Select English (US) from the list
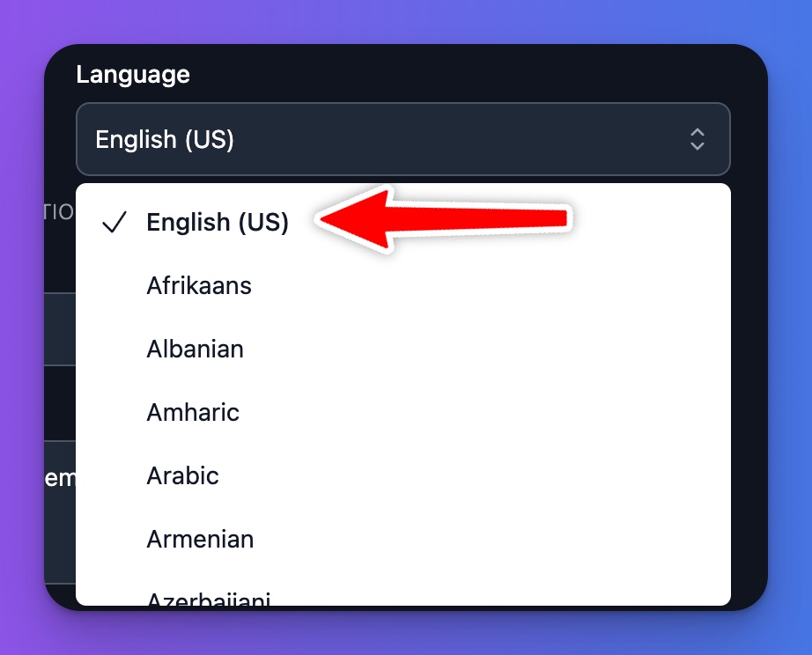This screenshot has width=812, height=655. 218,223
